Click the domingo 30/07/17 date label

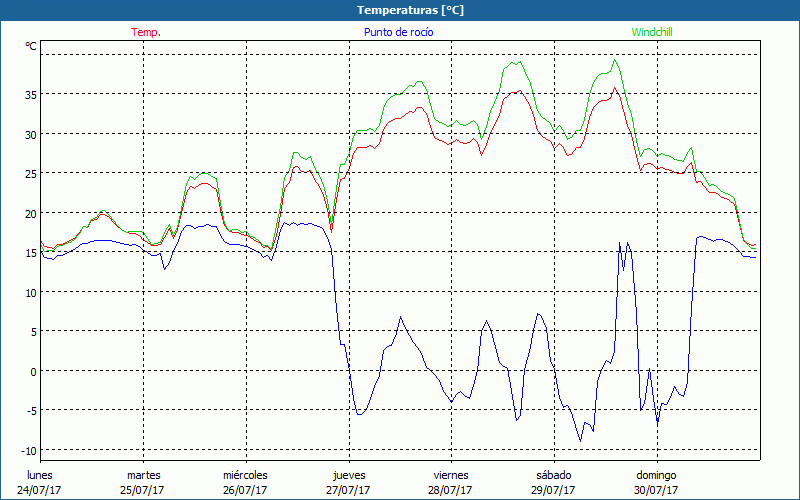pos(656,482)
